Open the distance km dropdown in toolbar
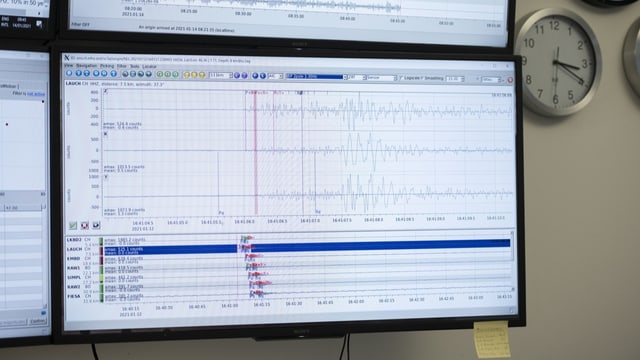Screen dimensions: 640x360 click(x=221, y=75)
